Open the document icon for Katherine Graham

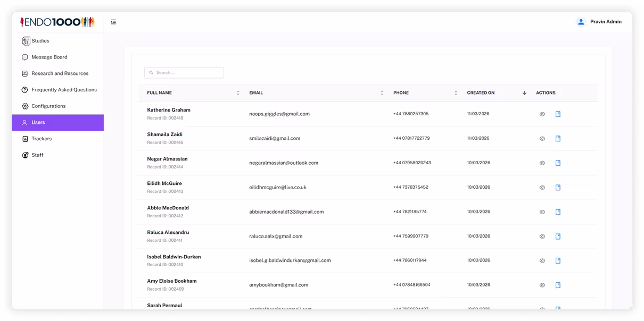(558, 113)
